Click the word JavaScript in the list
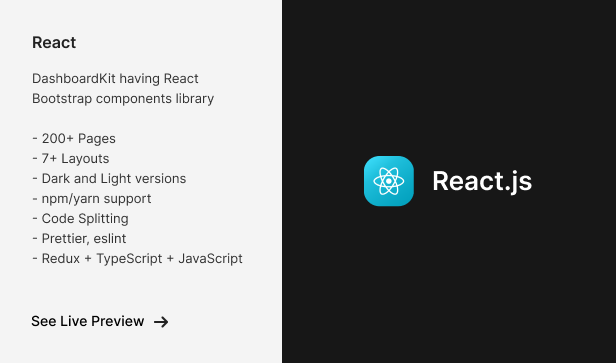Viewport: 616px width, 363px height. (x=211, y=259)
